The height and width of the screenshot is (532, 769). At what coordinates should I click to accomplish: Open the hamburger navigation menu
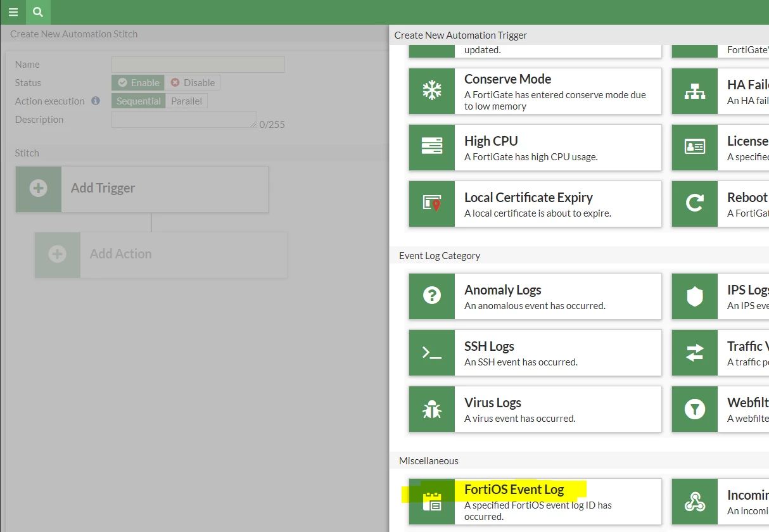[x=13, y=12]
